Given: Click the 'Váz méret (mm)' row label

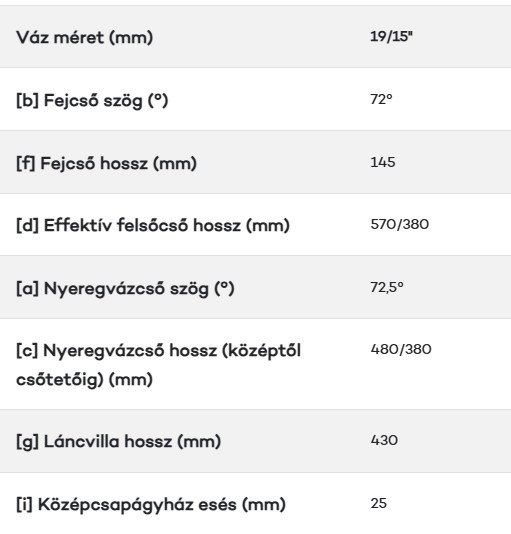Looking at the screenshot, I should [x=84, y=37].
